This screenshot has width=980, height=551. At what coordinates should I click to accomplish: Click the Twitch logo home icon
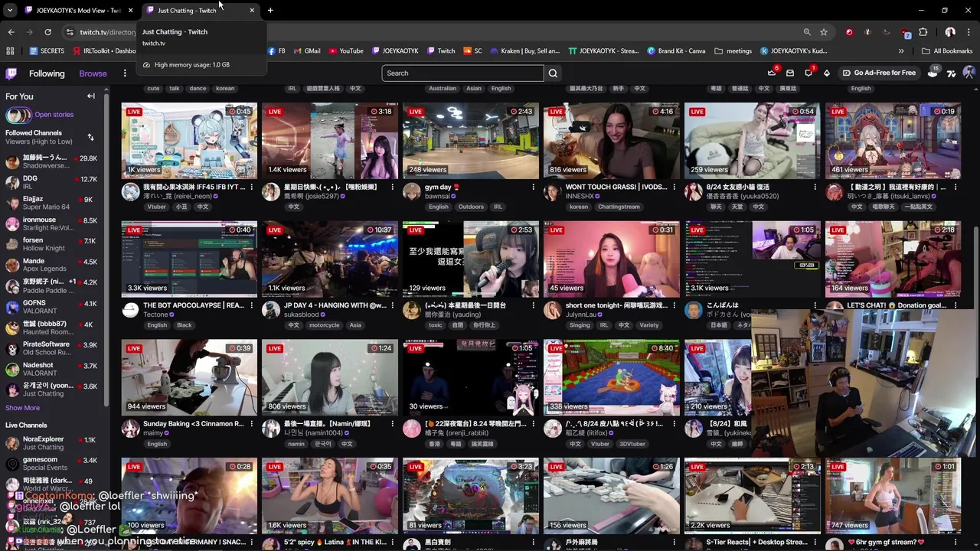point(11,73)
